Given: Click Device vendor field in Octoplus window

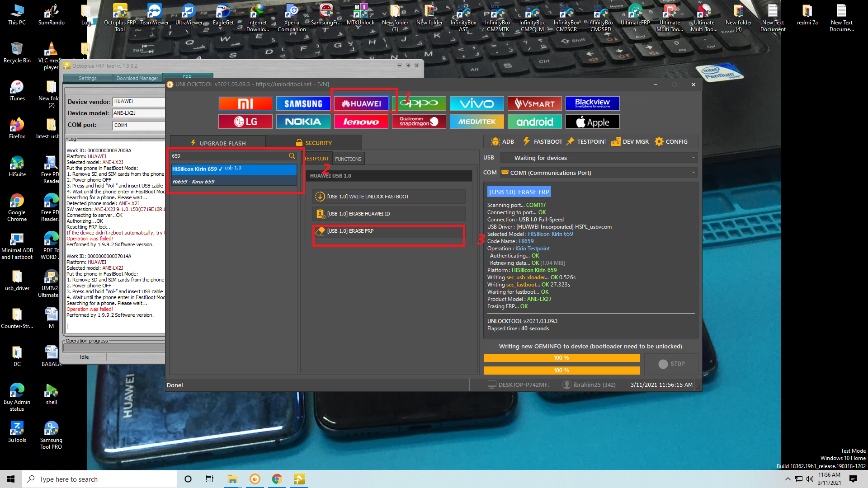Looking at the screenshot, I should tap(138, 102).
